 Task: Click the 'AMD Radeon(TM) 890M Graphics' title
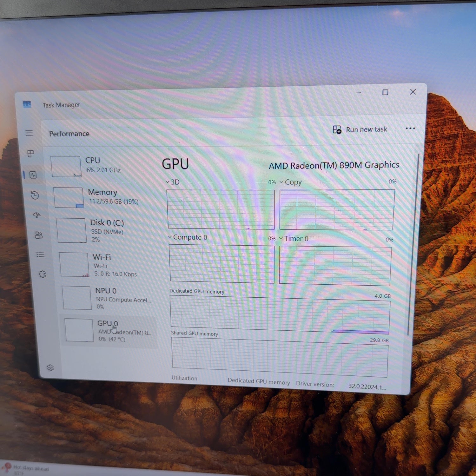[334, 165]
